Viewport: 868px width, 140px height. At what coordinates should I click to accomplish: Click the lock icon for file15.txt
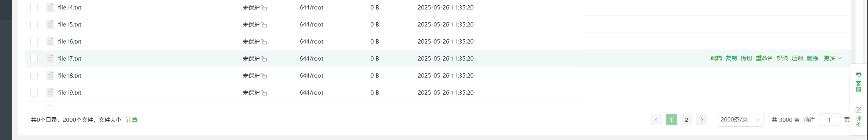click(264, 25)
